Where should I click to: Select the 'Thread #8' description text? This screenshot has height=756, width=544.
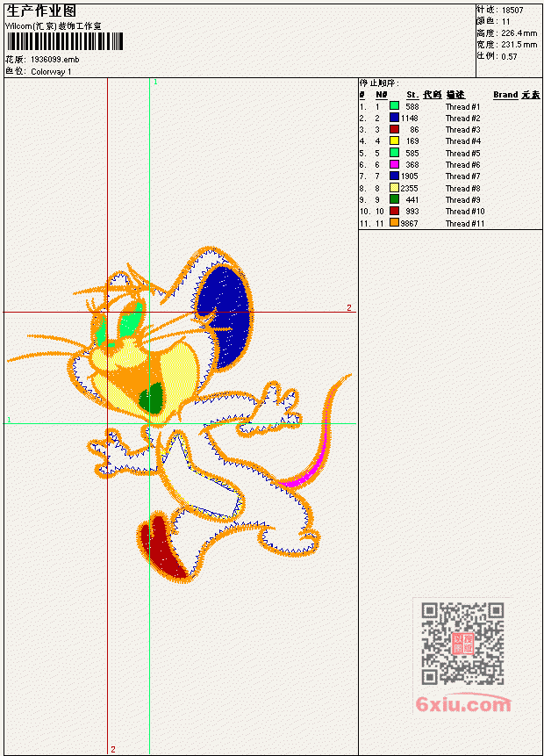(462, 189)
